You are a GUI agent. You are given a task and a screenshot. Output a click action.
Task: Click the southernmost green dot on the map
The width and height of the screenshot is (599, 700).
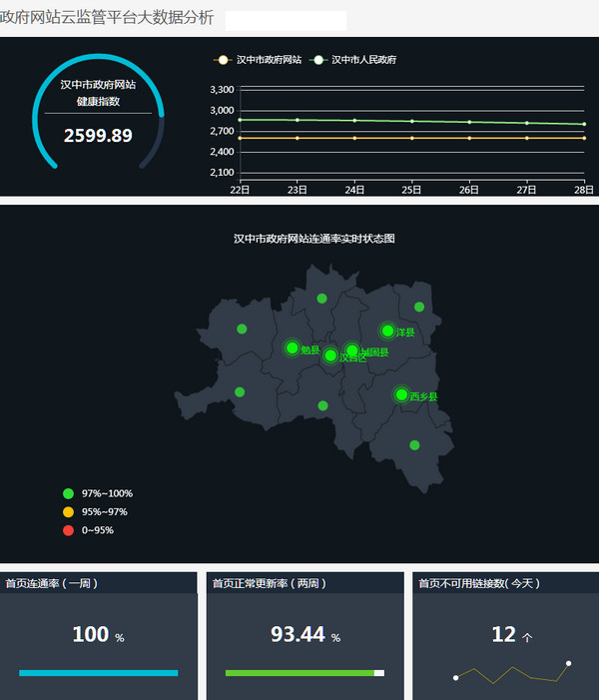(414, 445)
